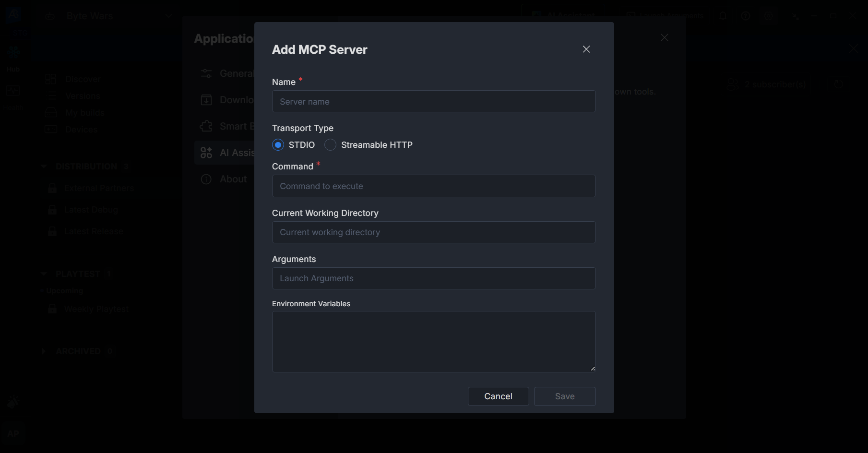Image resolution: width=868 pixels, height=453 pixels.
Task: Focus the Command to execute field
Action: pos(433,186)
